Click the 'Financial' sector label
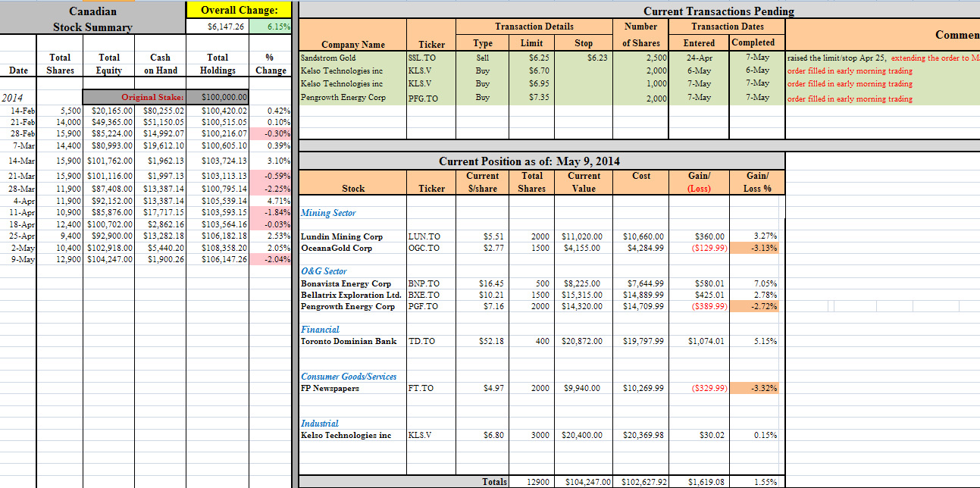Screen dimensions: 980x488 [320, 330]
